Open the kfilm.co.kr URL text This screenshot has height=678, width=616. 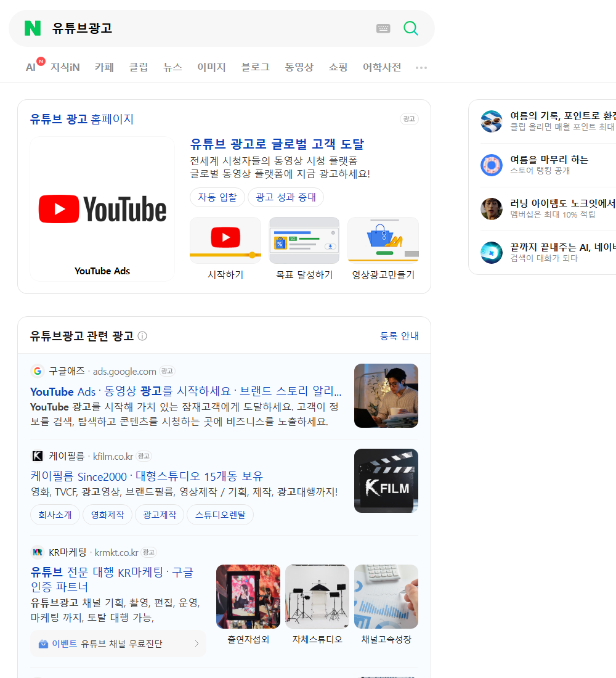[113, 456]
